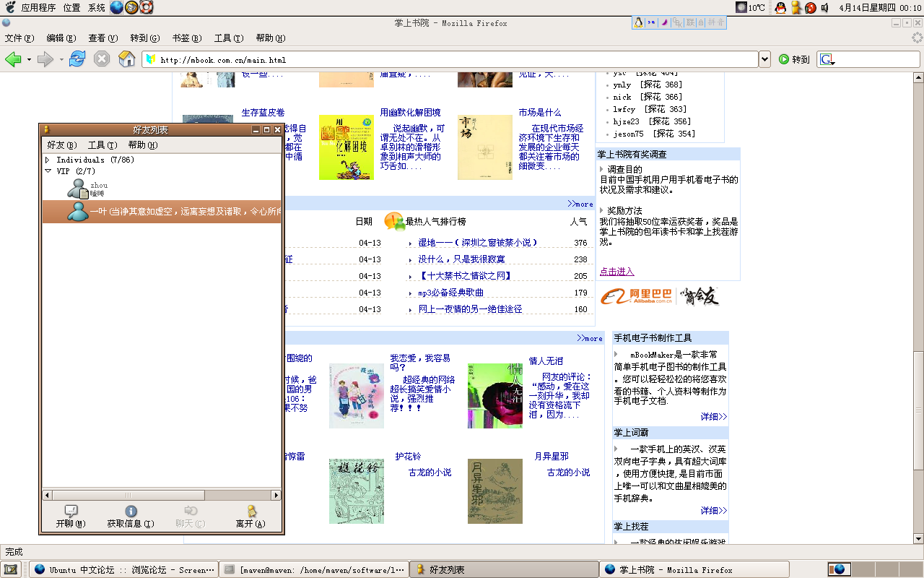Click the QQ penguin tray icon
Image resolution: width=924 pixels, height=578 pixels.
pyautogui.click(x=780, y=7)
